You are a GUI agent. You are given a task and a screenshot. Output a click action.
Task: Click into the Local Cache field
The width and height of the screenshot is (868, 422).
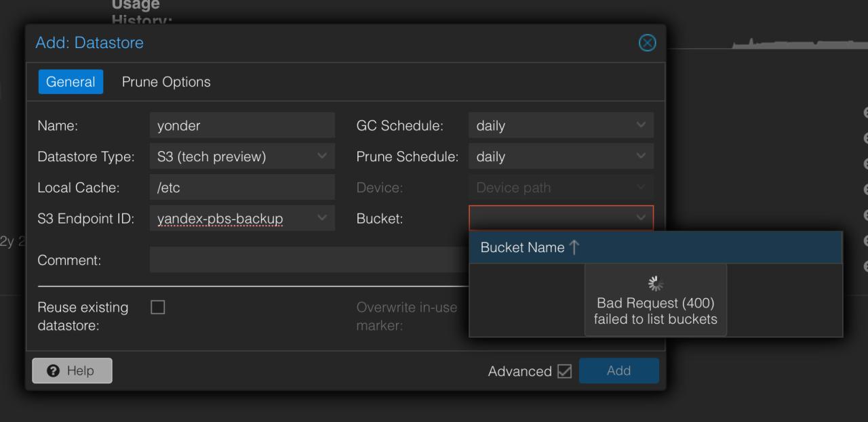point(241,188)
